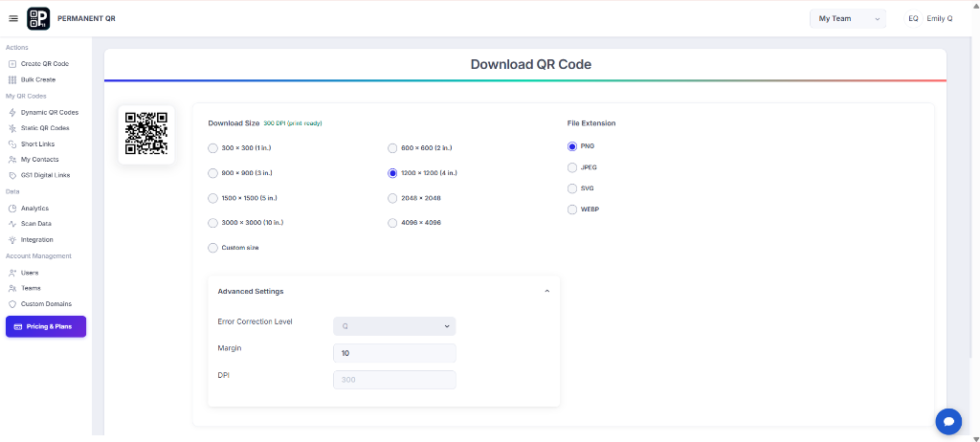This screenshot has height=442, width=980.
Task: Open Bulk Create page
Action: 38,80
